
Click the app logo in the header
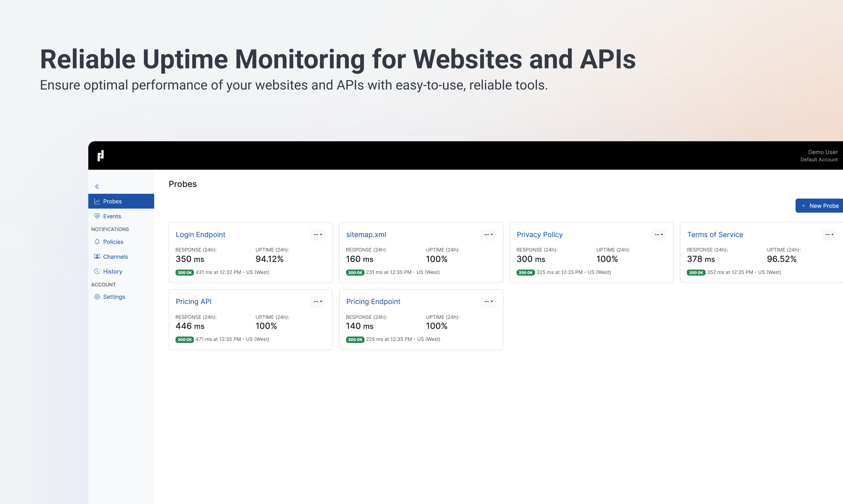click(x=101, y=156)
